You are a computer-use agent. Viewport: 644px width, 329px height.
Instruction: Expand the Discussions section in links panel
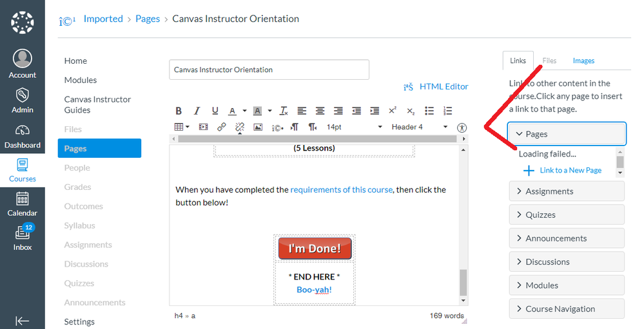point(567,262)
